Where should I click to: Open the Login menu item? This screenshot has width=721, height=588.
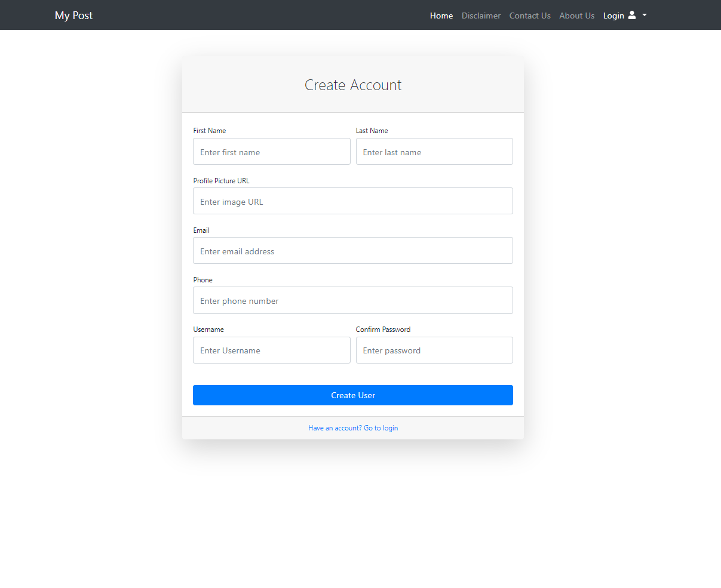[613, 16]
